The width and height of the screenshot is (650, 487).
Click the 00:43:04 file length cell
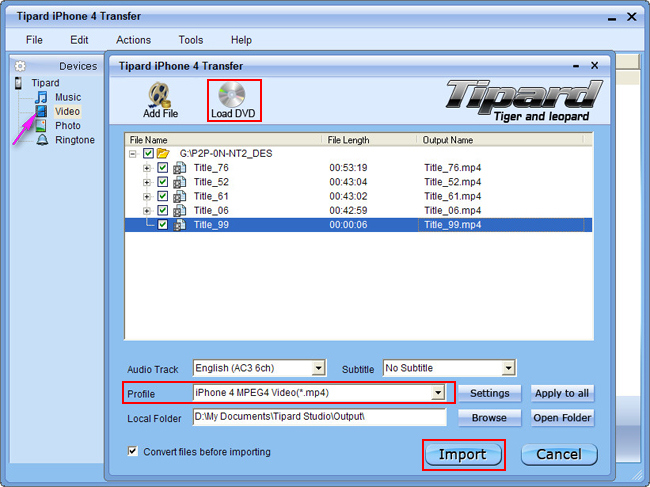(348, 182)
